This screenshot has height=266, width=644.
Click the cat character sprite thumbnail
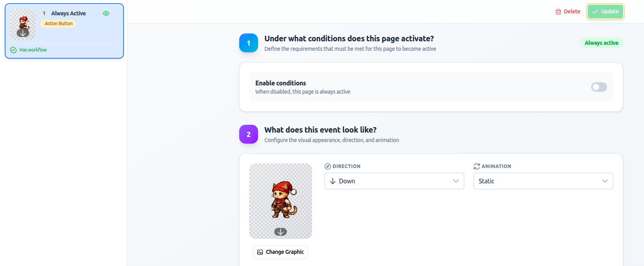pos(22,24)
